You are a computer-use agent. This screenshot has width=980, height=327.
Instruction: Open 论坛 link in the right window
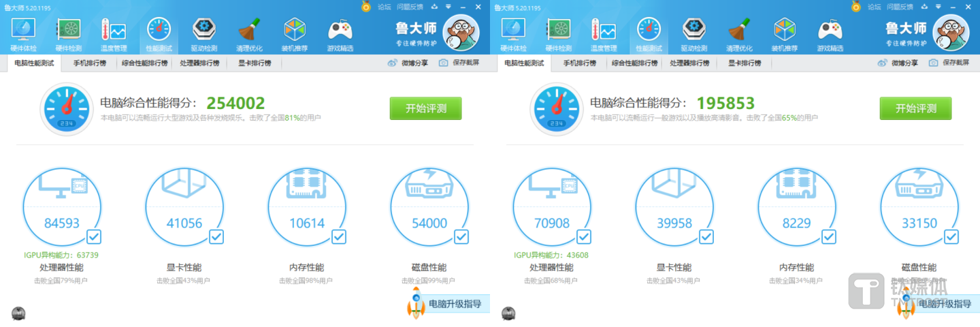coord(875,7)
